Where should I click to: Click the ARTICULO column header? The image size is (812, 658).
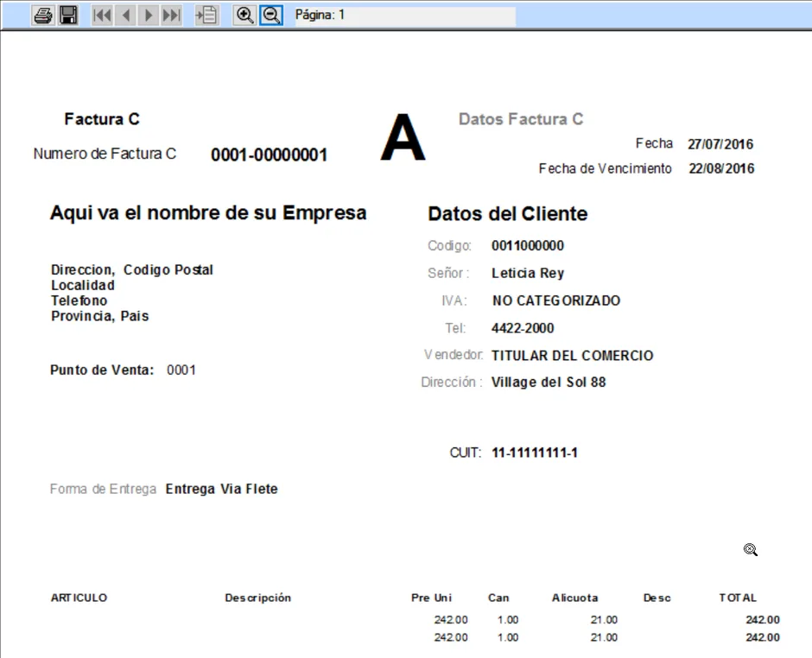[x=79, y=598]
